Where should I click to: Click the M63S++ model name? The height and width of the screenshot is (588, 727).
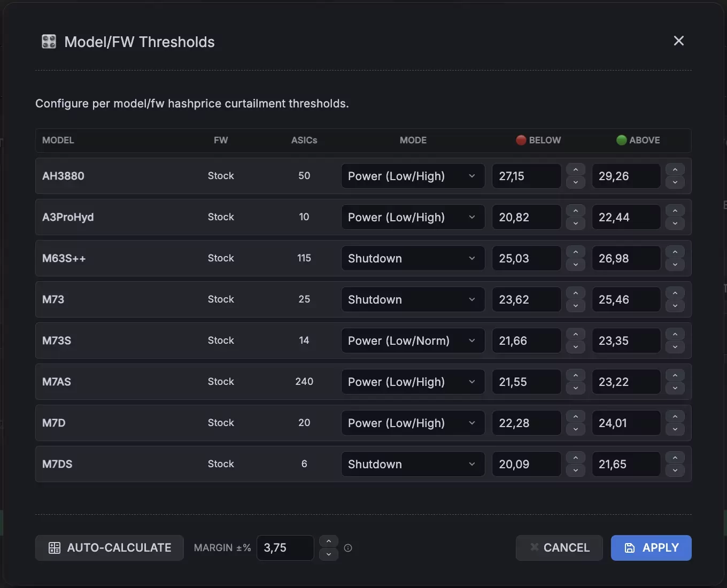[x=64, y=258]
